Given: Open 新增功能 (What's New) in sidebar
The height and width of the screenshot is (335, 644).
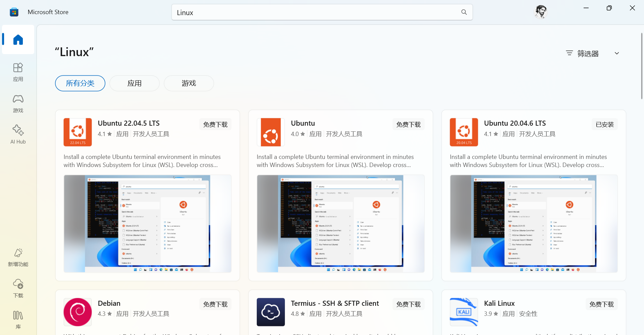Looking at the screenshot, I should point(18,258).
